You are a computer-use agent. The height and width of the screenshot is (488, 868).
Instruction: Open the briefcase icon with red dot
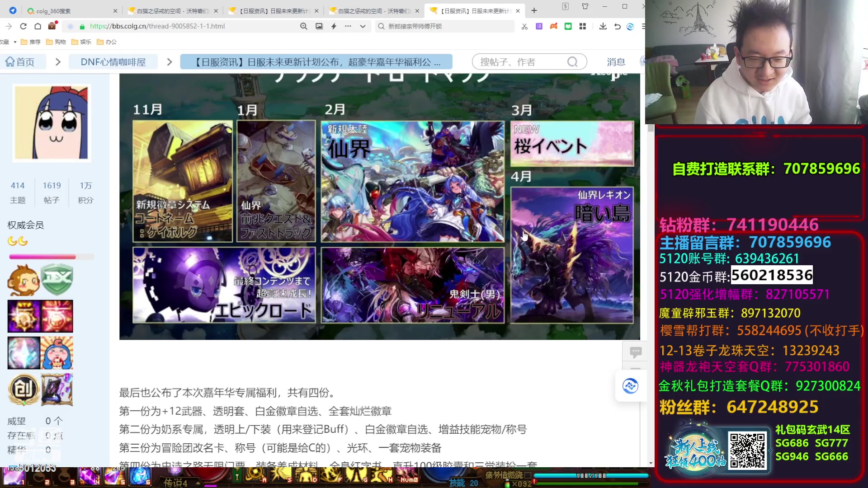pyautogui.click(x=52, y=26)
